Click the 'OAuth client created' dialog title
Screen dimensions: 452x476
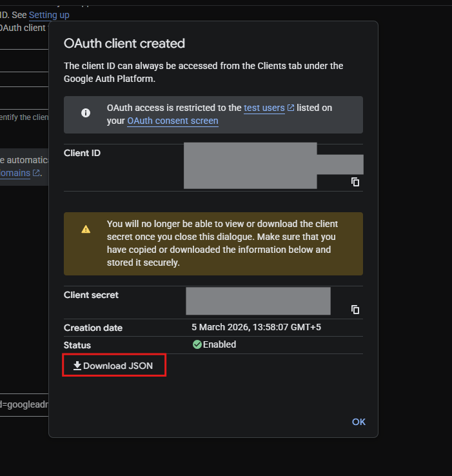coord(124,43)
